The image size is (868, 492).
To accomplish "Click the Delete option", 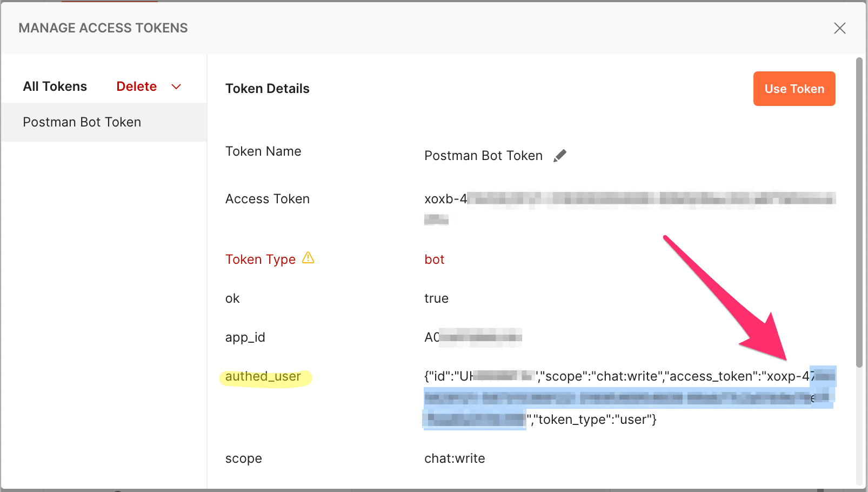I will coord(136,86).
